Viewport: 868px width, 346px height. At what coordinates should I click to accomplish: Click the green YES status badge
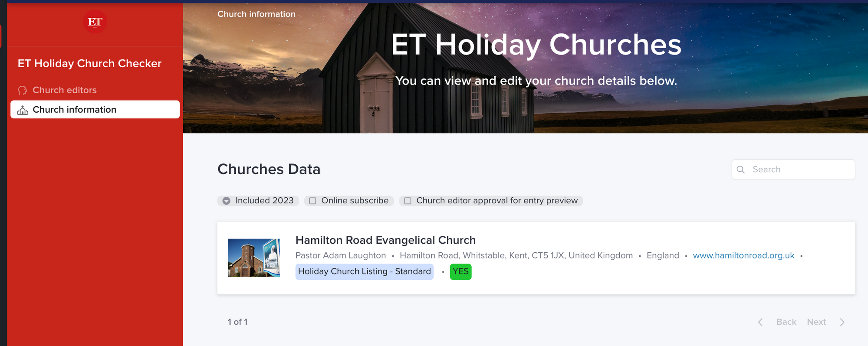click(460, 271)
